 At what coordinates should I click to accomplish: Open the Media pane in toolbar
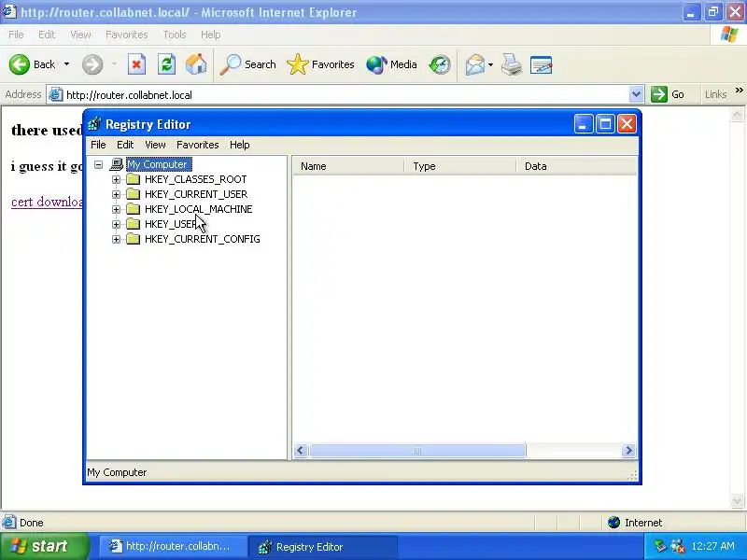(391, 64)
